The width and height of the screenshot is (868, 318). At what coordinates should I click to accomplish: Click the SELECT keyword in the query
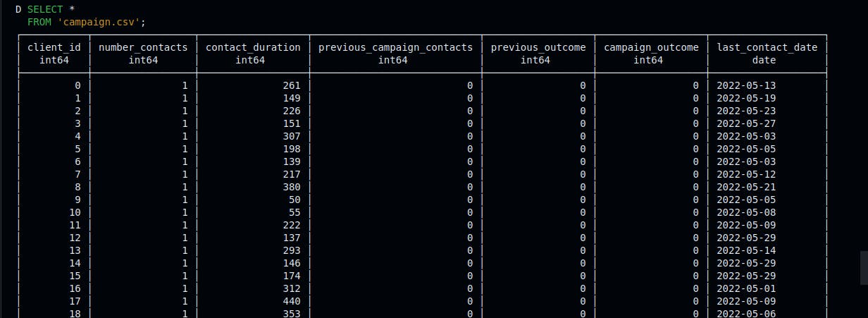point(44,9)
